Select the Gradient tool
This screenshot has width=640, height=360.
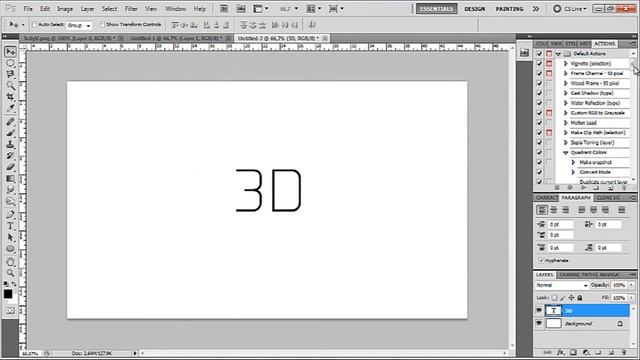coord(10,178)
